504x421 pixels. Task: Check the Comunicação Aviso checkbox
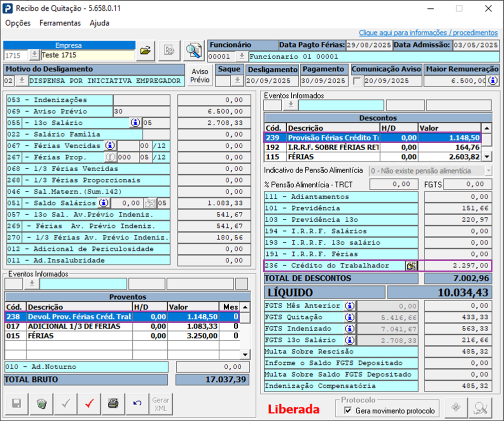click(x=357, y=81)
